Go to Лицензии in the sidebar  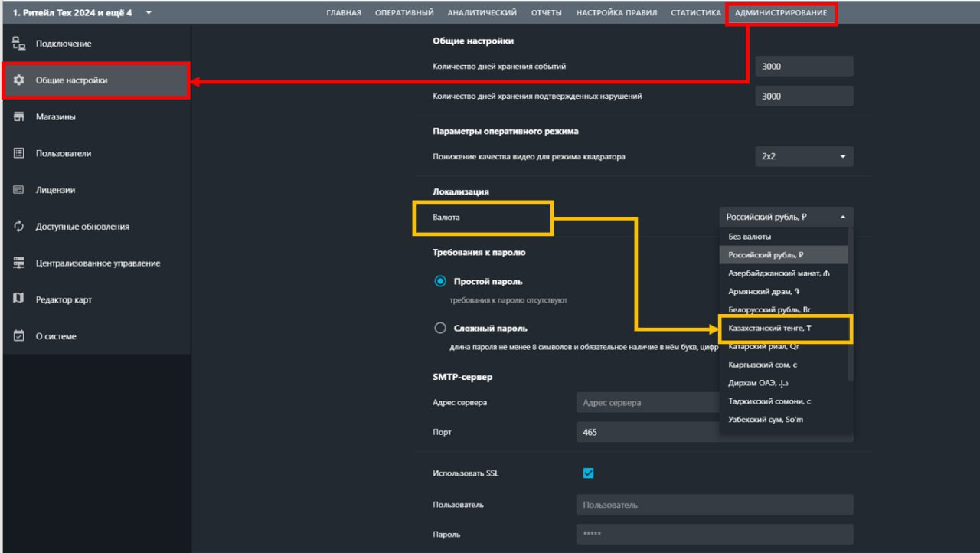(x=96, y=190)
